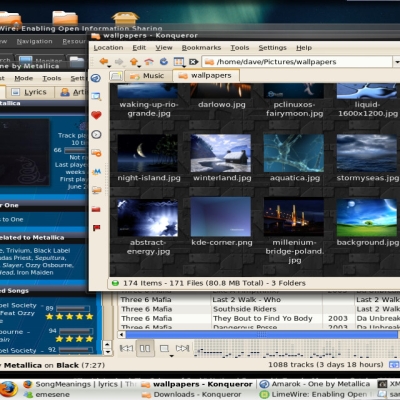Image resolution: width=400 pixels, height=400 pixels.
Task: Click the score bar showing 94
Action: click(75, 331)
